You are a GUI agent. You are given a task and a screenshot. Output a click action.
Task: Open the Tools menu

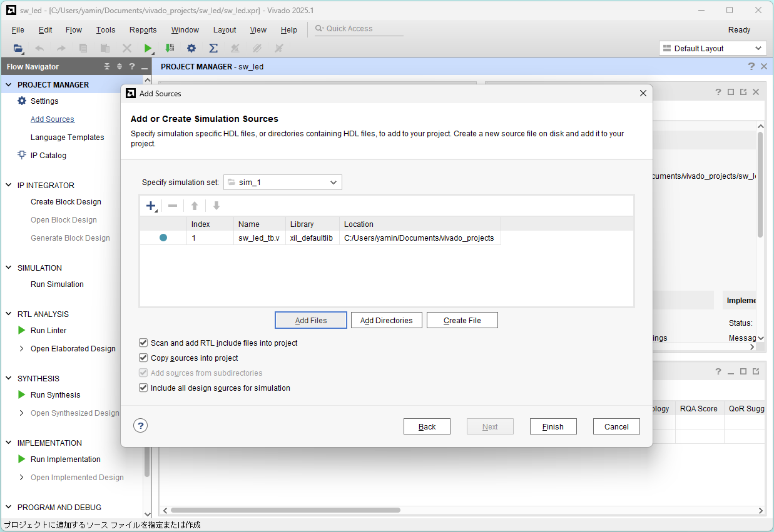click(x=105, y=29)
